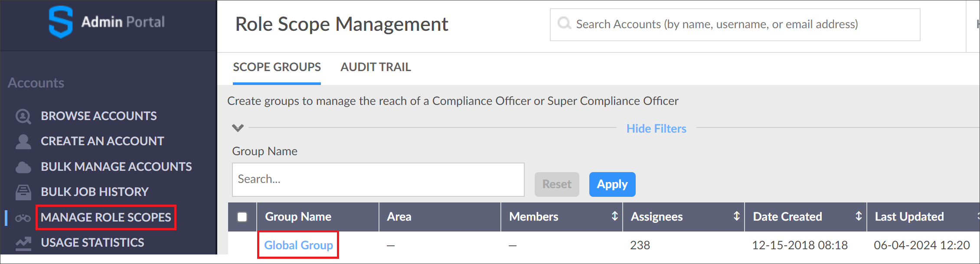Click the Admin Portal shield logo

60,22
